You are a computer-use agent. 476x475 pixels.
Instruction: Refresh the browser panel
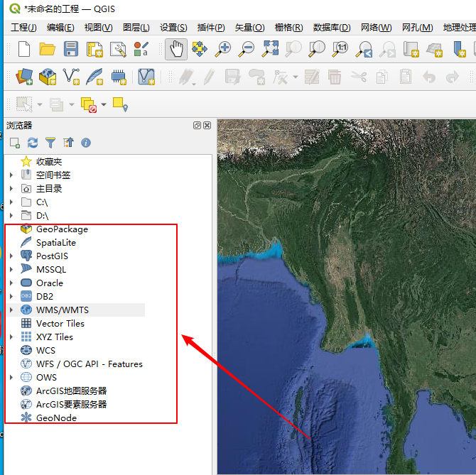pyautogui.click(x=33, y=143)
